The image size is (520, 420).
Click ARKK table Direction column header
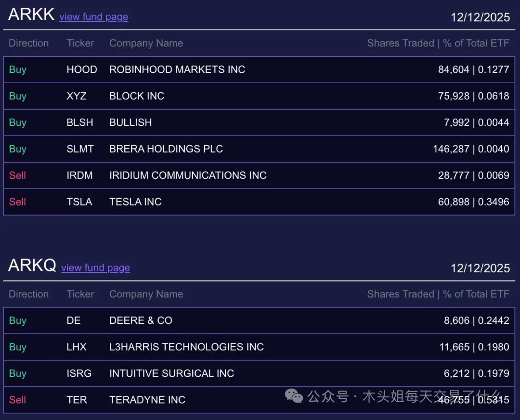(x=29, y=43)
